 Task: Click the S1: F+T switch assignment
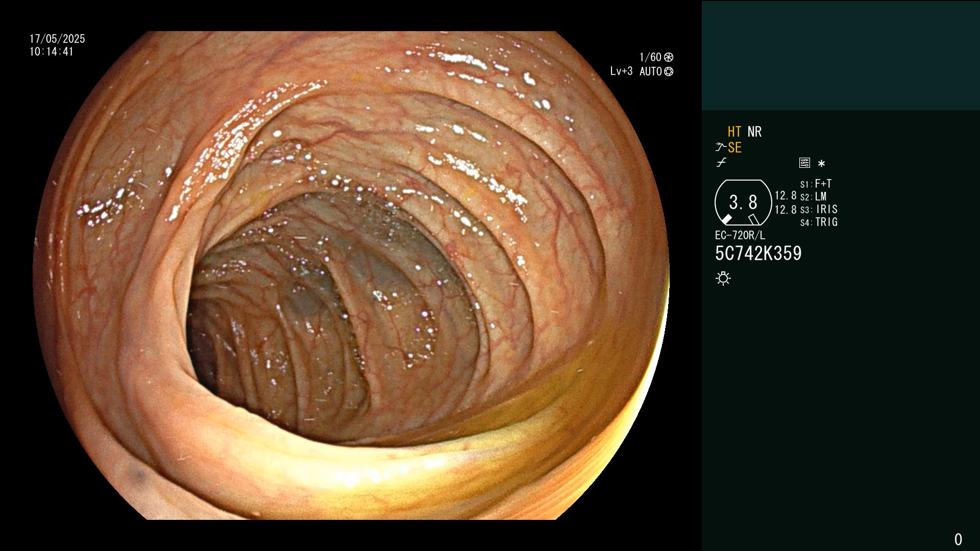tap(816, 184)
